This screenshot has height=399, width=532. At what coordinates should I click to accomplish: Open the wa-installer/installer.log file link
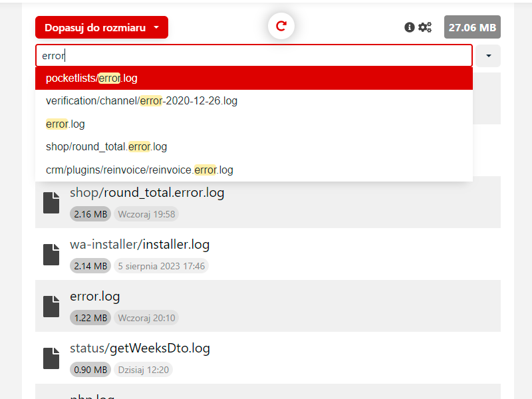point(140,245)
